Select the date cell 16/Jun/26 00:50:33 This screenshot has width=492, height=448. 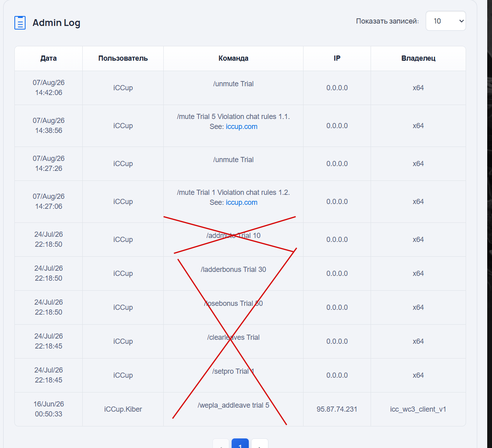(x=49, y=409)
